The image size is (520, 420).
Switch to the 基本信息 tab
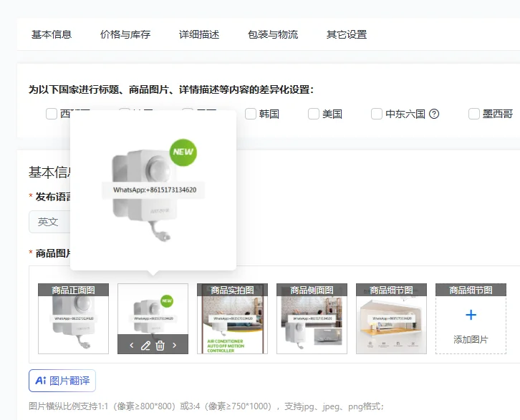click(52, 34)
